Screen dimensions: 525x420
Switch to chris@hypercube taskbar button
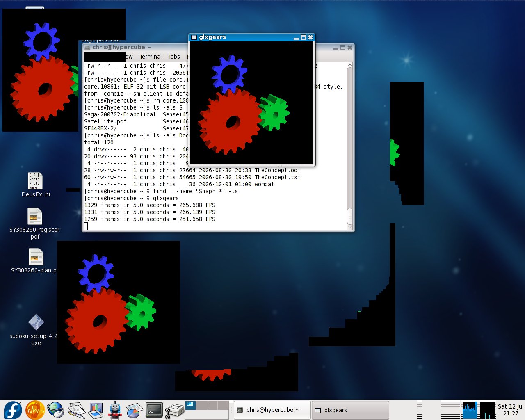[272, 410]
